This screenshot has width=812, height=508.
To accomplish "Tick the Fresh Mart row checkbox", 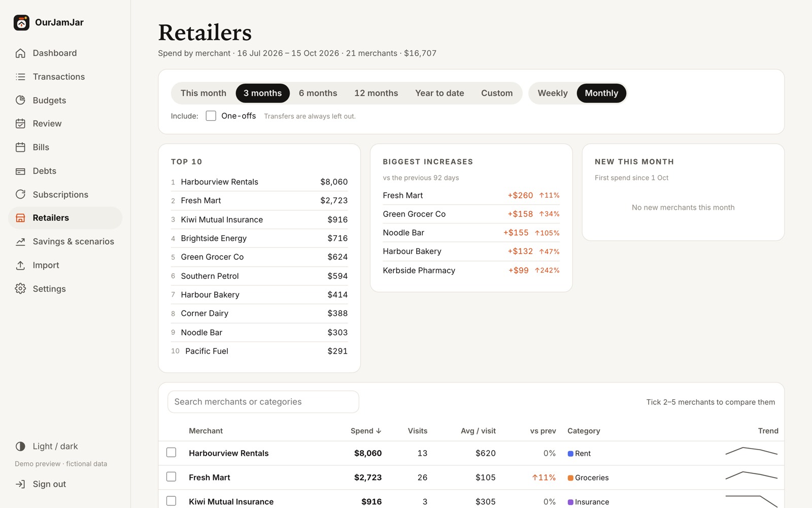I will 172,477.
